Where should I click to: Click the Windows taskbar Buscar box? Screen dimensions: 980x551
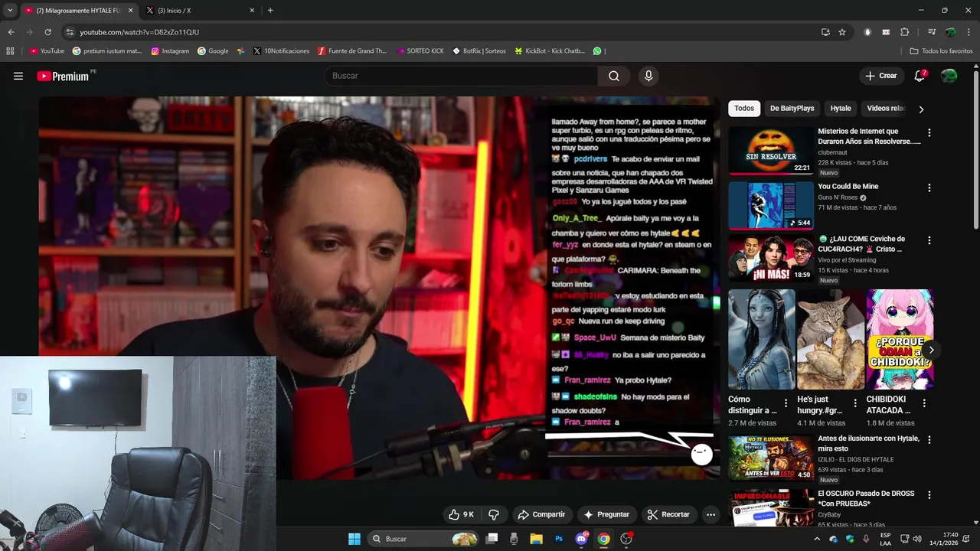423,539
